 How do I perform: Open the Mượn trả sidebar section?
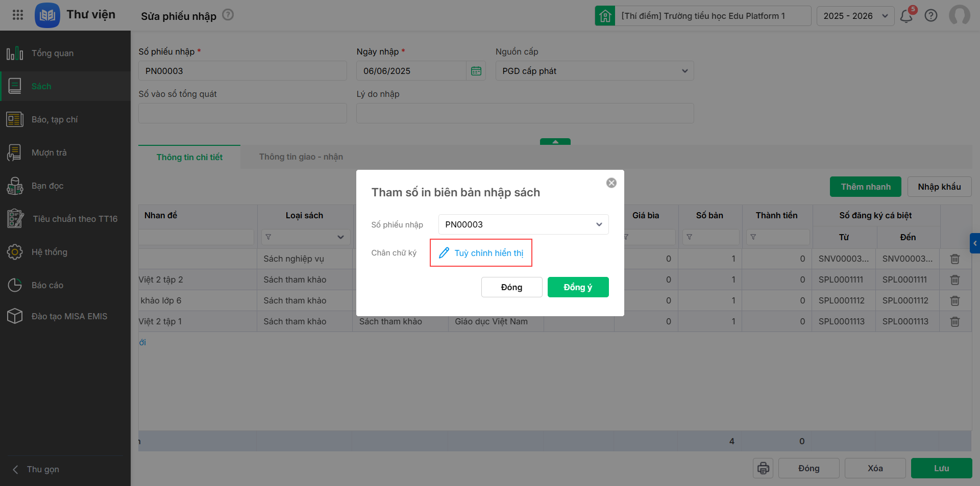click(x=49, y=152)
